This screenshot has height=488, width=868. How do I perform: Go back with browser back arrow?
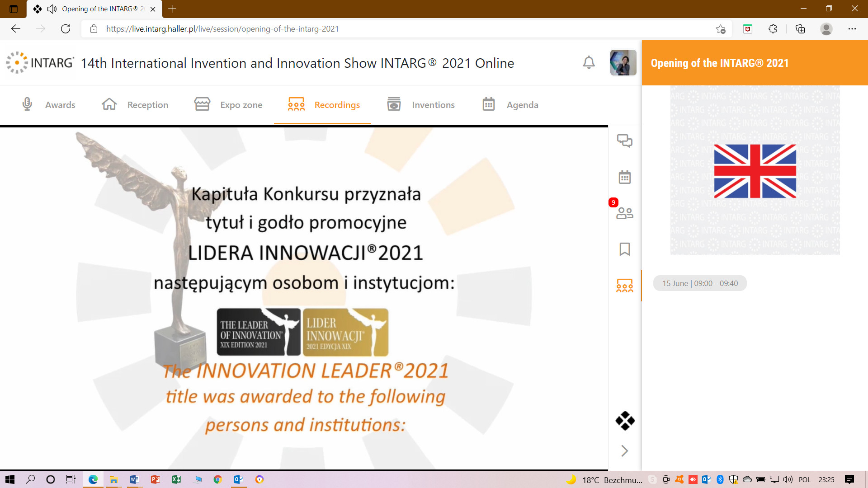[16, 29]
